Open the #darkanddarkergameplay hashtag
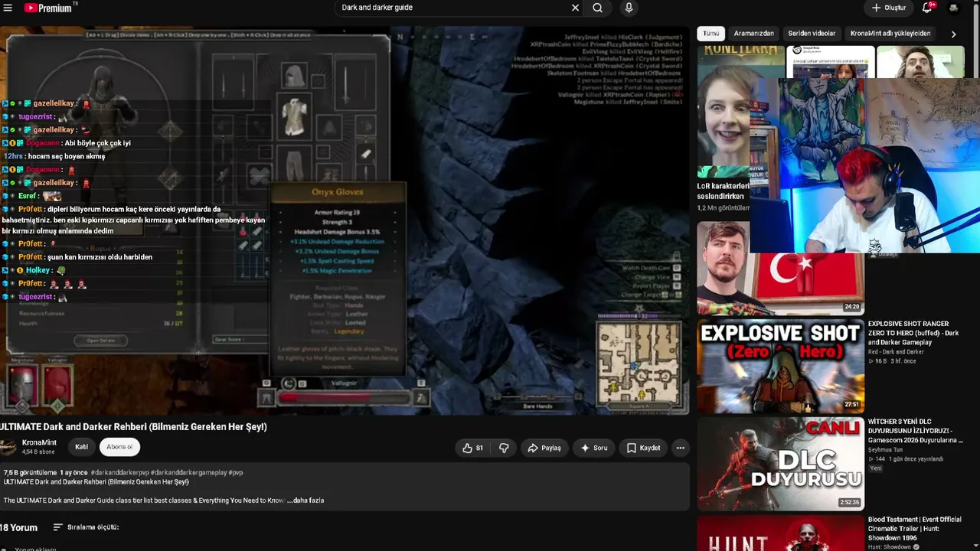 coord(189,473)
